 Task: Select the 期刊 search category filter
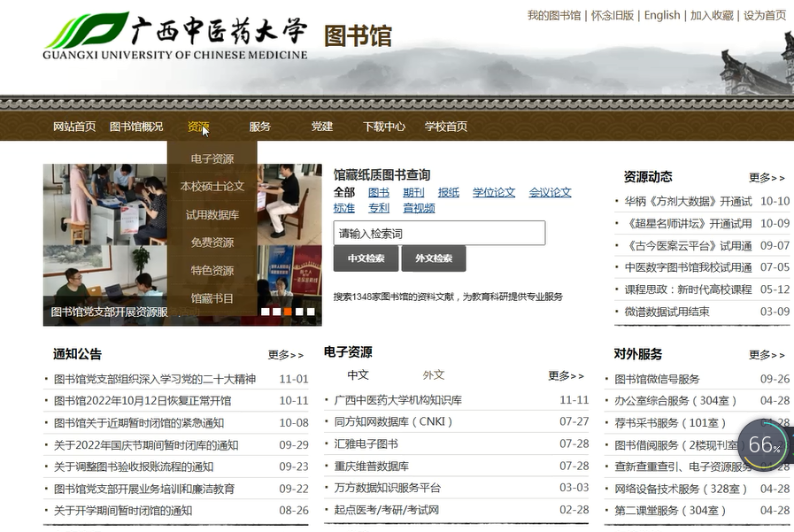[x=412, y=192]
